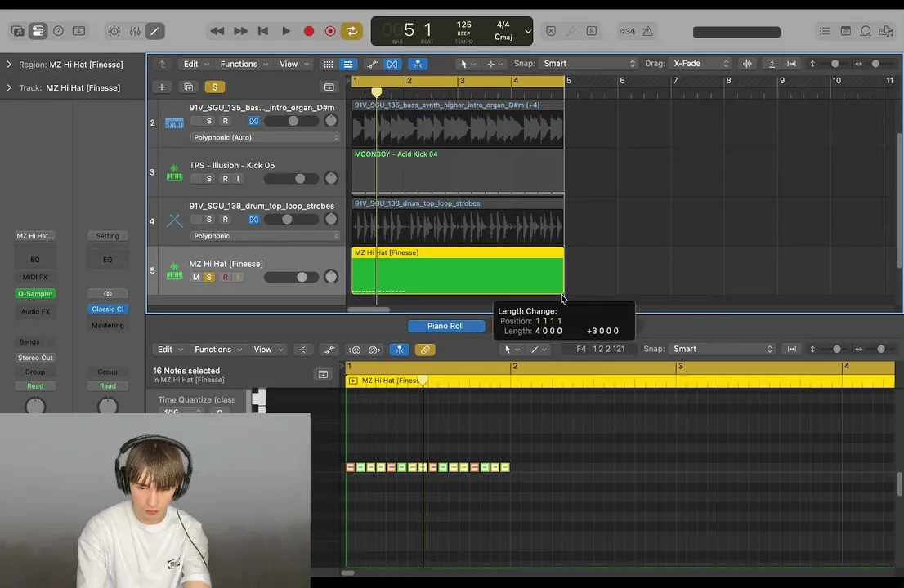Click the Fast Forward transport button
The height and width of the screenshot is (588, 904).
point(240,31)
